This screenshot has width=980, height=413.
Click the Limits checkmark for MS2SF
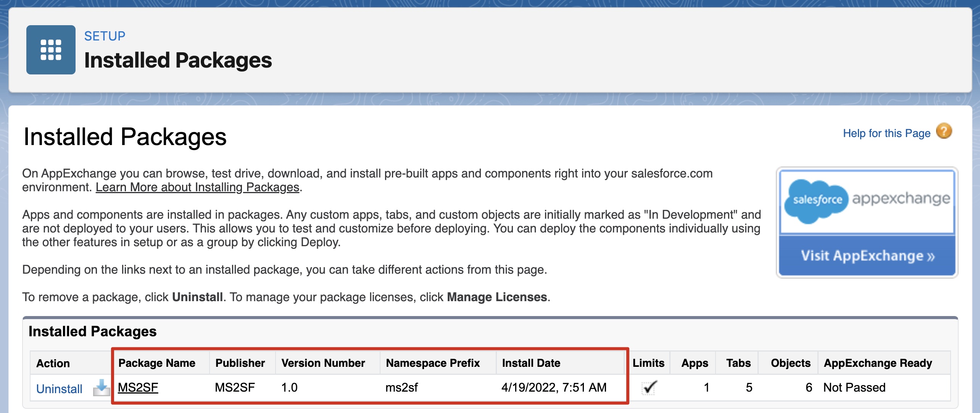click(649, 387)
